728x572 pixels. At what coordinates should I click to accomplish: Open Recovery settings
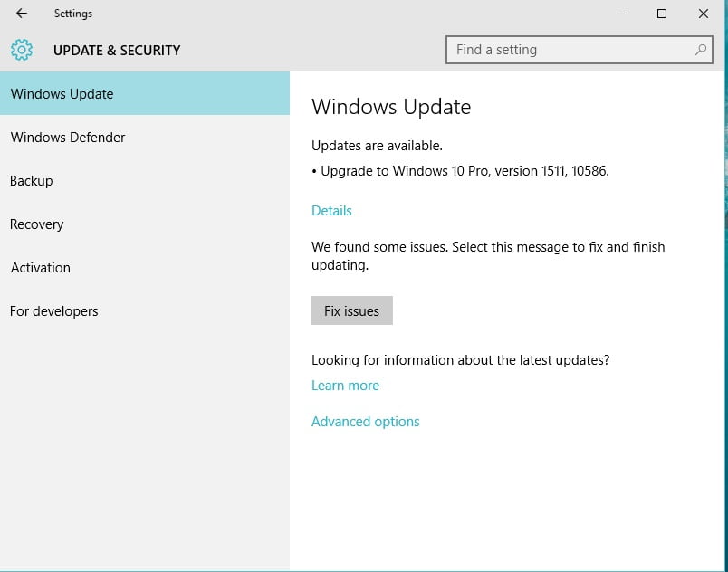[36, 224]
